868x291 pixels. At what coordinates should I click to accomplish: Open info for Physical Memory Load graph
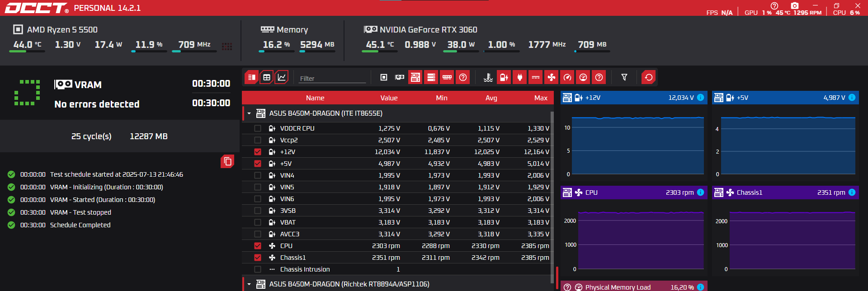pyautogui.click(x=700, y=287)
